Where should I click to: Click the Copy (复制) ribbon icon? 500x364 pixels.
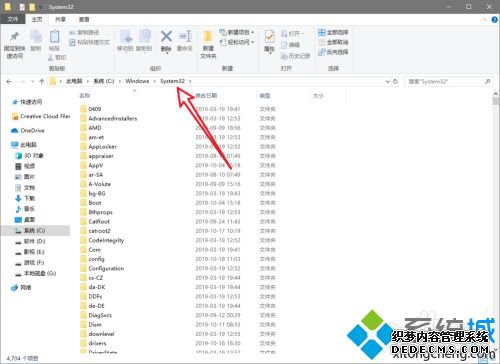pos(36,37)
